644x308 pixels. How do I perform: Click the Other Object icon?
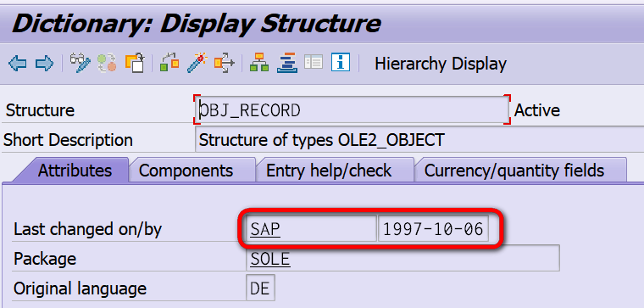[x=135, y=63]
